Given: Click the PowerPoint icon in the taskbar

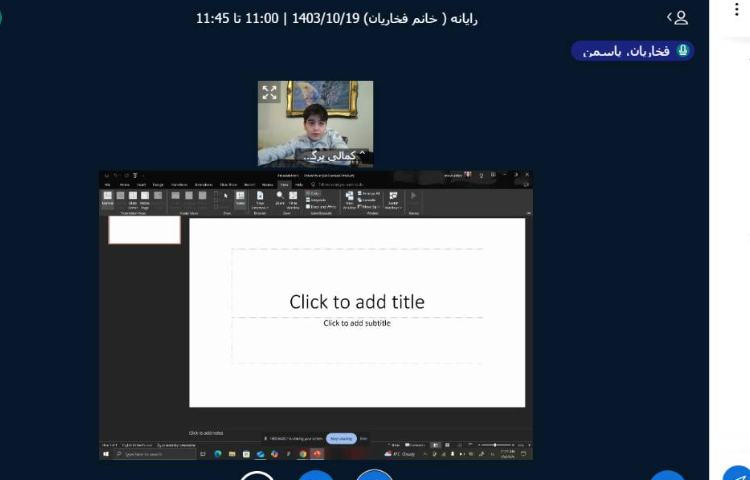Looking at the screenshot, I should click(x=317, y=454).
